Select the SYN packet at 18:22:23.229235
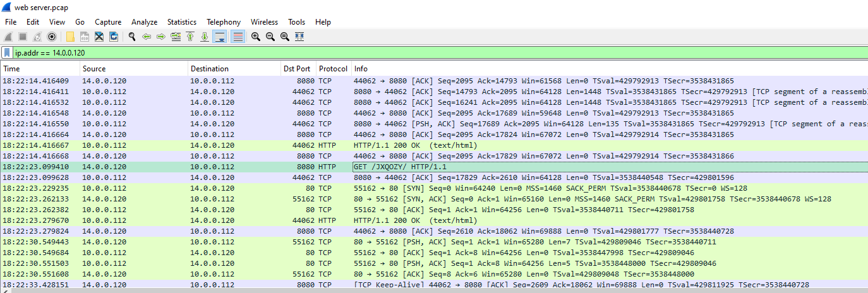The width and height of the screenshot is (868, 293). pos(434,188)
